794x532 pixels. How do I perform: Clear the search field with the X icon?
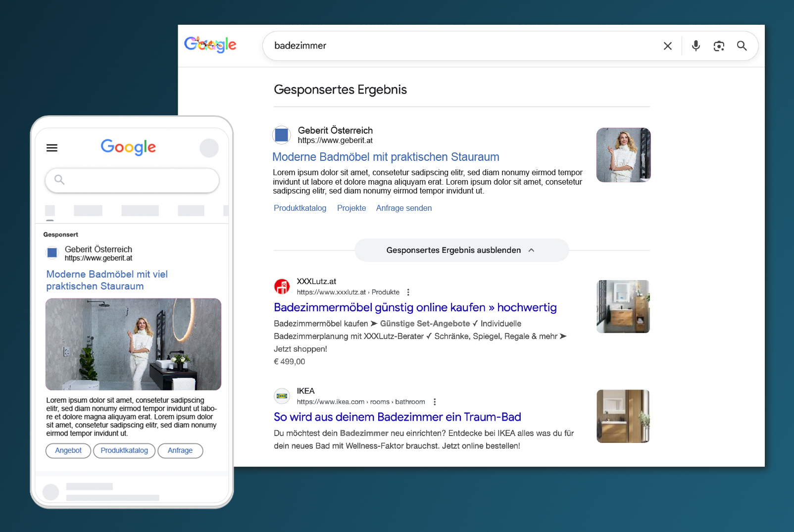pyautogui.click(x=668, y=46)
